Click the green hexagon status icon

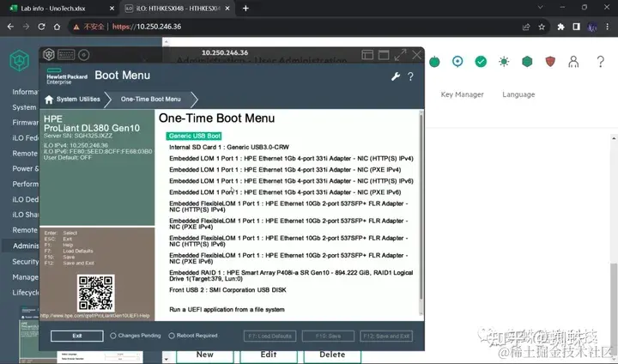tap(527, 62)
